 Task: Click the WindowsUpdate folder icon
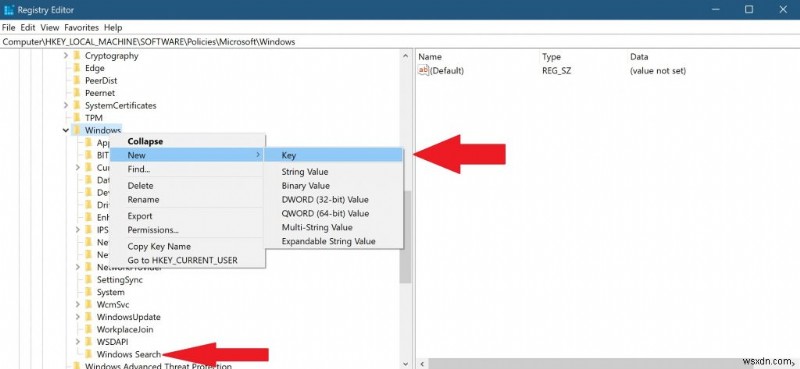click(89, 317)
